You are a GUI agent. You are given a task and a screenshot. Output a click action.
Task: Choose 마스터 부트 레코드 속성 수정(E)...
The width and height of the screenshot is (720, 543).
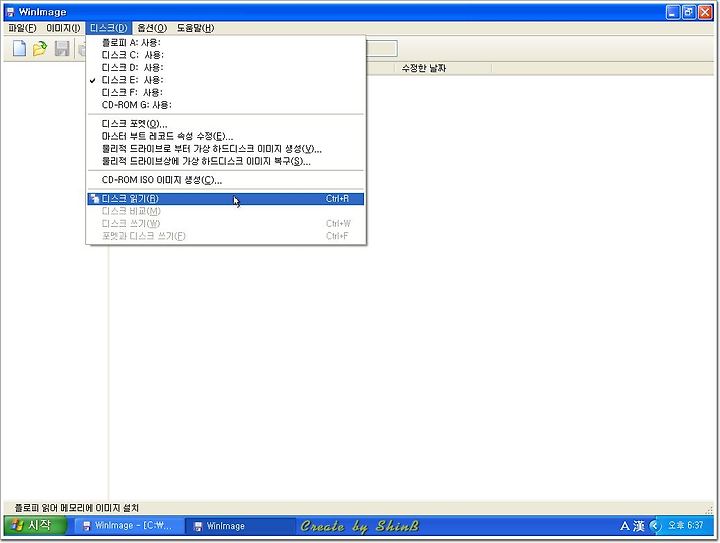pos(225,136)
